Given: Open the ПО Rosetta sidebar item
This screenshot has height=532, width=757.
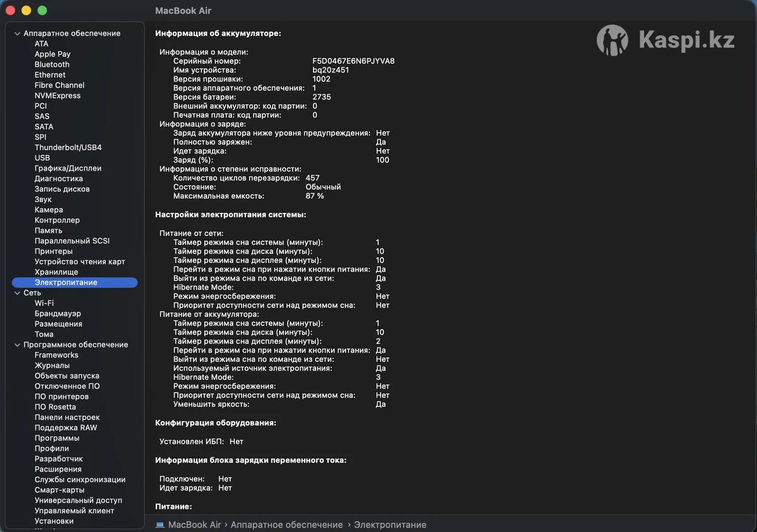Looking at the screenshot, I should point(55,407).
